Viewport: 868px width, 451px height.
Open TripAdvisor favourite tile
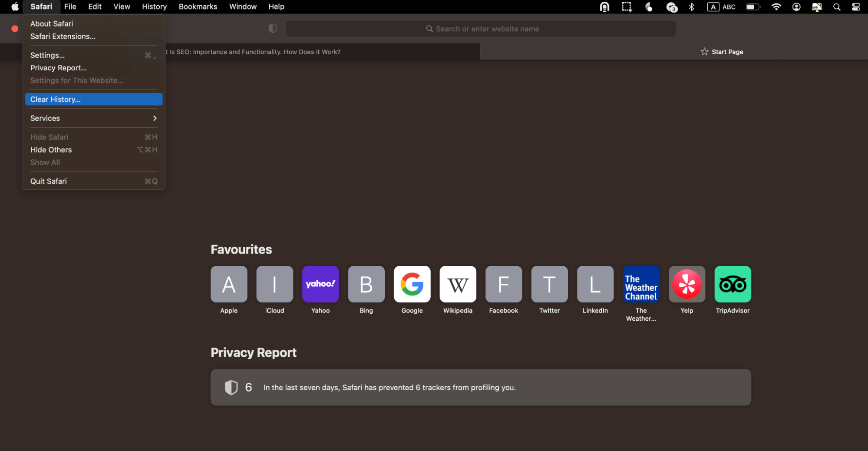733,284
